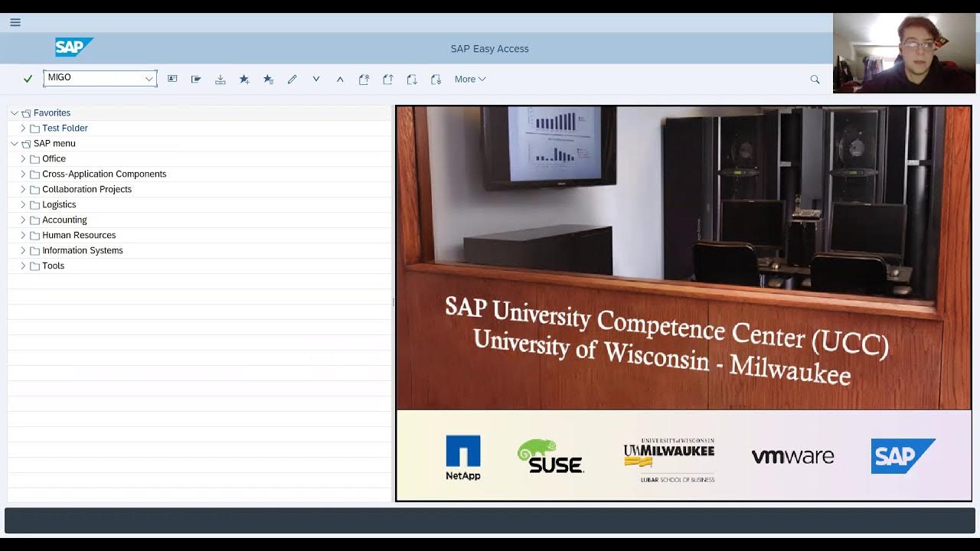Select Logistics tree item
Viewport: 980px width, 551px height.
coord(59,204)
